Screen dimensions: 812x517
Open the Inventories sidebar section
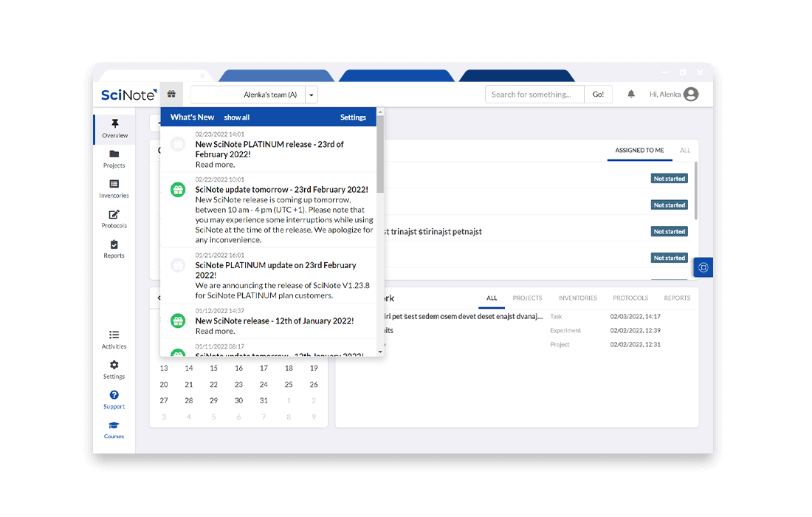coord(114,189)
